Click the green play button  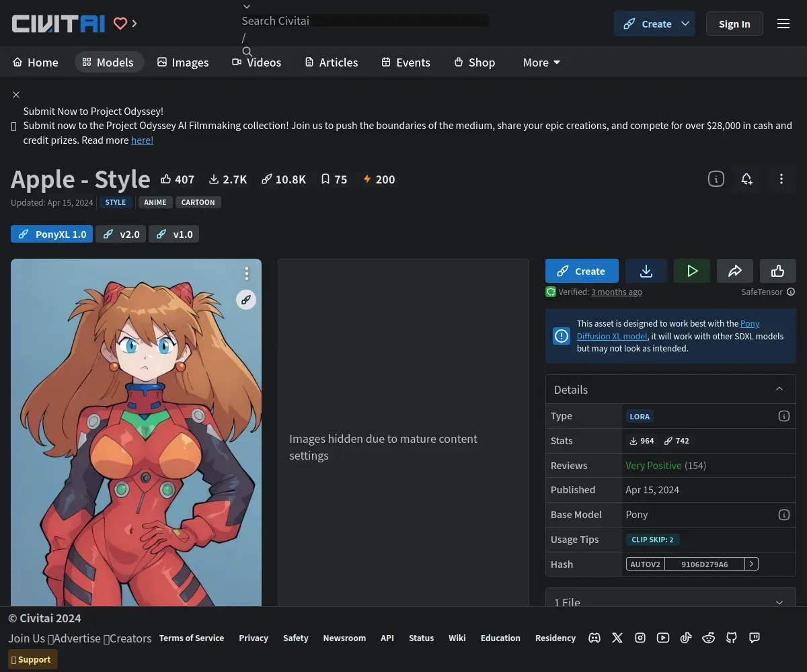pyautogui.click(x=692, y=271)
